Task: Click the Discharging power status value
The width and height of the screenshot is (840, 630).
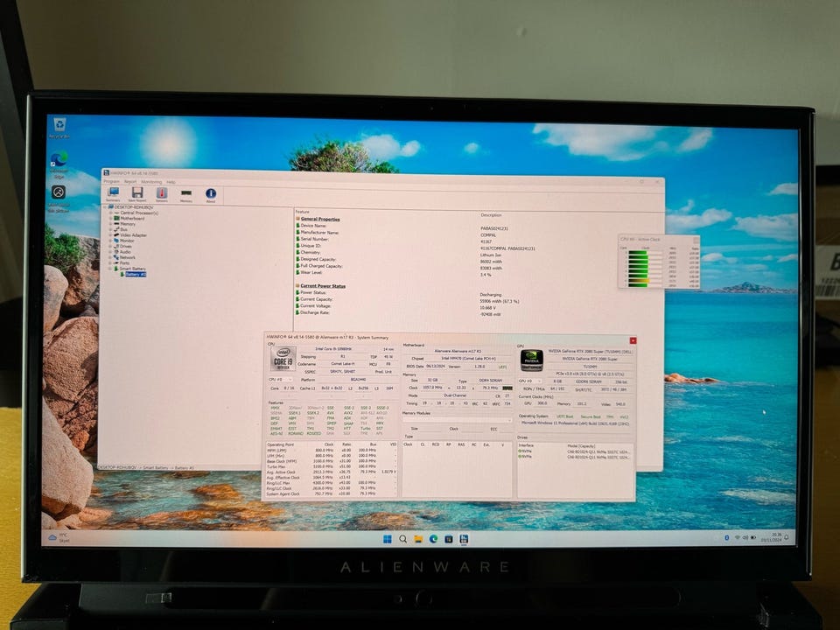Action: click(490, 295)
